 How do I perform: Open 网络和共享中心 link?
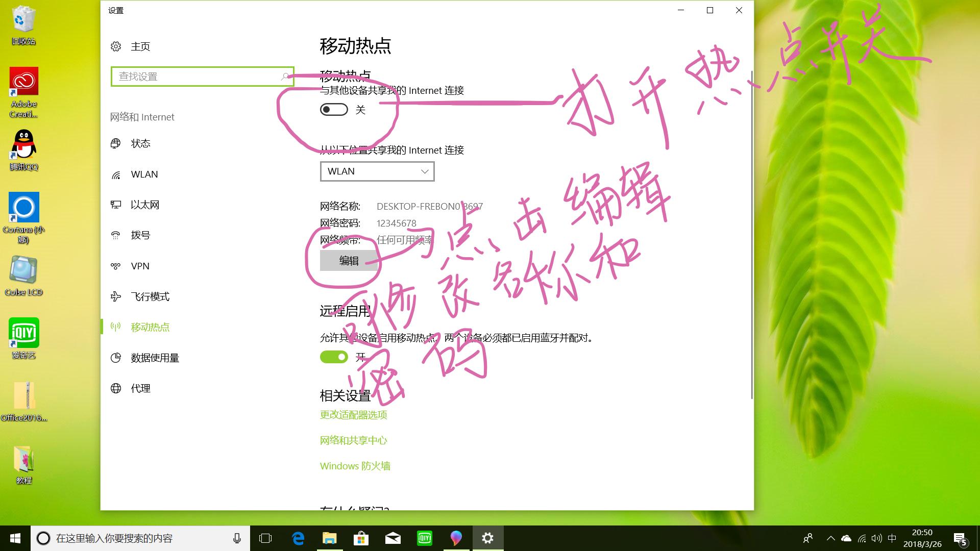coord(353,440)
